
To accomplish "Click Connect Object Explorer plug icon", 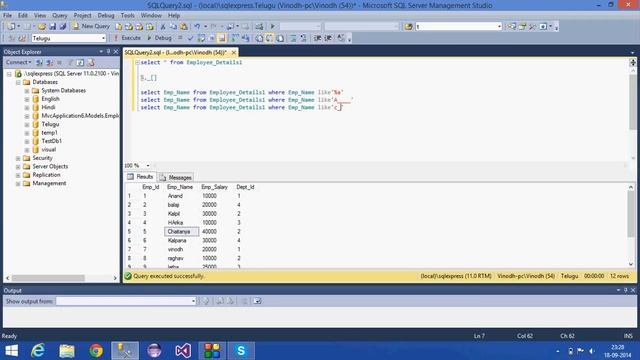I will click(39, 62).
